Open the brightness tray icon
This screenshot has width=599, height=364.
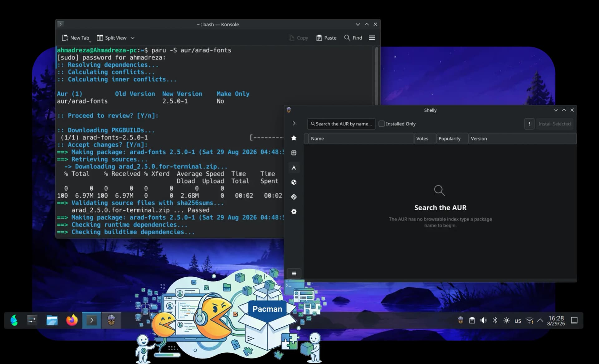click(x=506, y=320)
